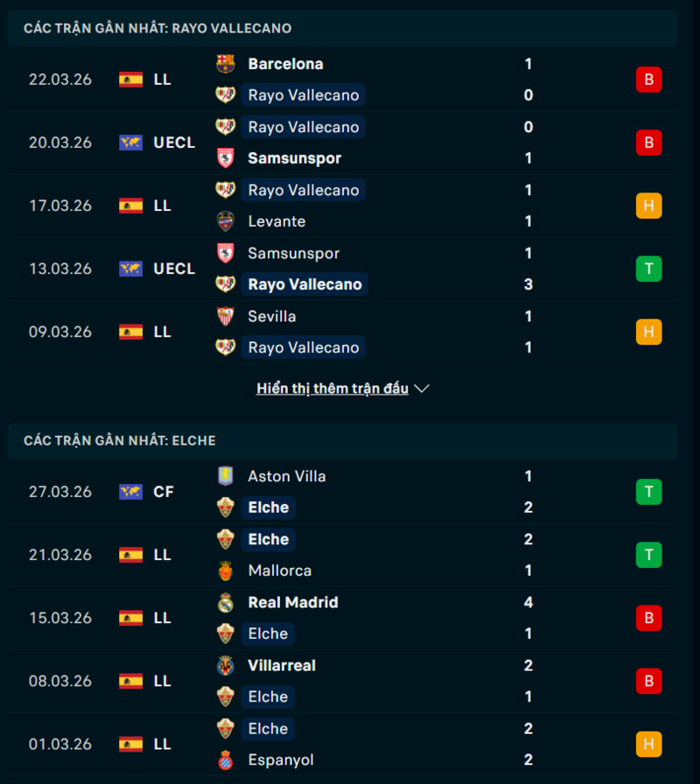
Task: Select the Barcelona club crest
Action: point(226,63)
